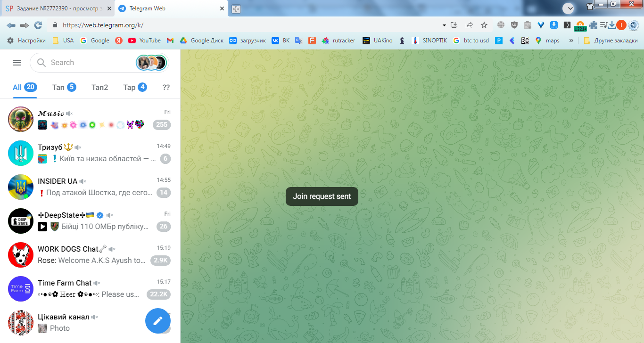
Task: Open the Тризуб channel
Action: pos(90,153)
